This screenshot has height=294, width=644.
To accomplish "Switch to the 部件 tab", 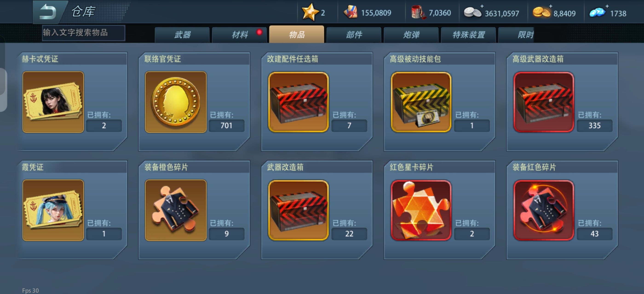I will 354,35.
